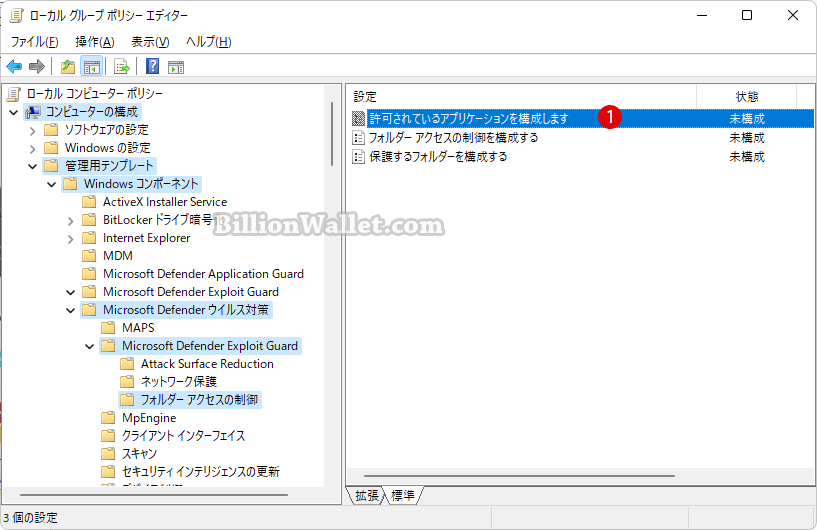Select クライアント インターフェイス tree folder
817x530 pixels.
tap(183, 436)
